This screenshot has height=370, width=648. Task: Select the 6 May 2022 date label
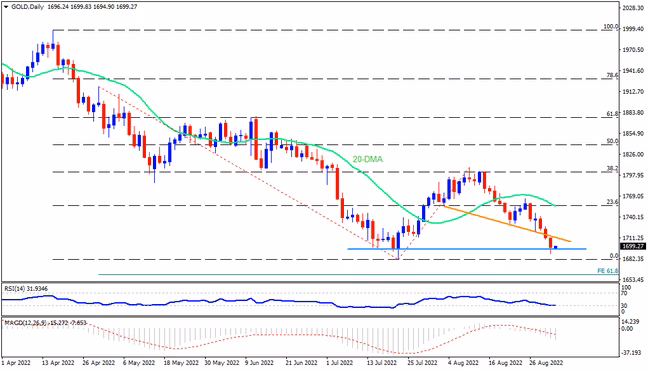point(139,363)
